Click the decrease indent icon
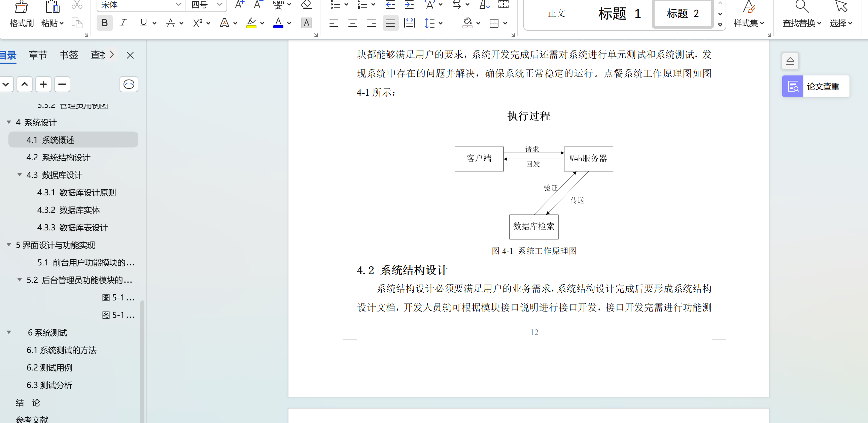 click(390, 4)
